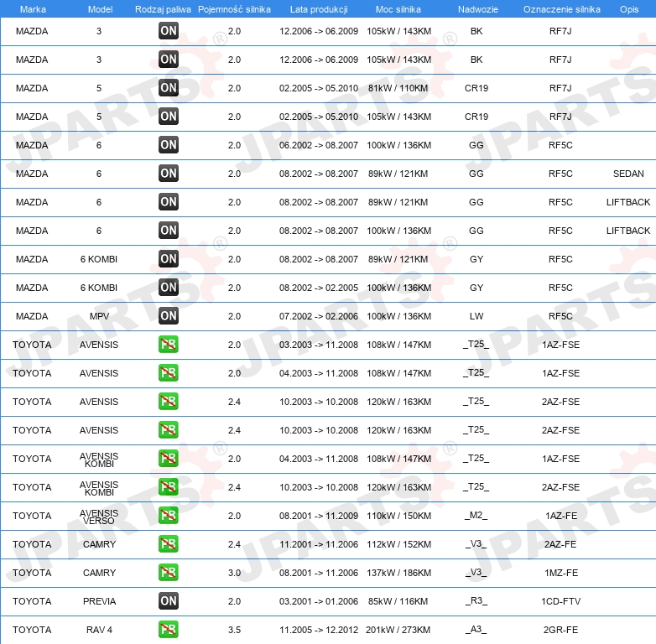656x644 pixels.
Task: Select the AVENSIS VERSO model cell
Action: 99,517
